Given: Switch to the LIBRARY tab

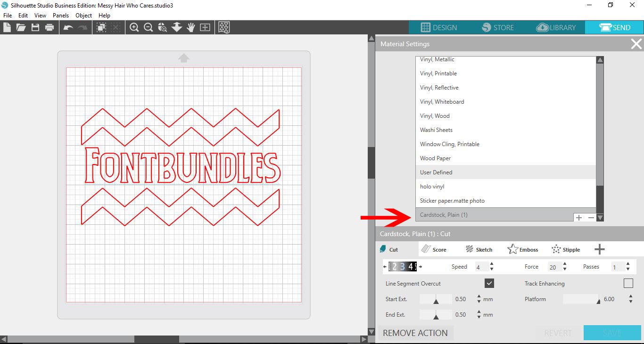Looking at the screenshot, I should pos(556,27).
